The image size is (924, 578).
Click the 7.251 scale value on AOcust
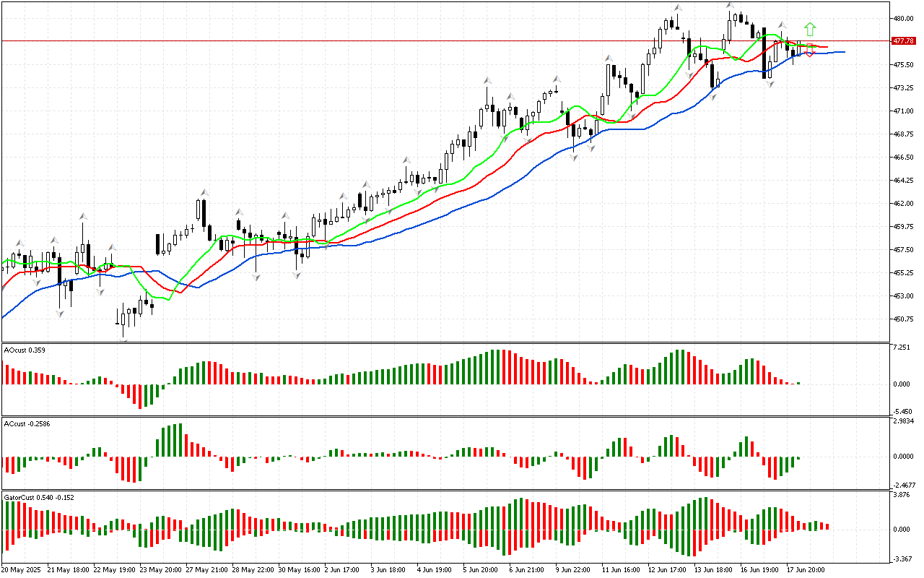903,348
